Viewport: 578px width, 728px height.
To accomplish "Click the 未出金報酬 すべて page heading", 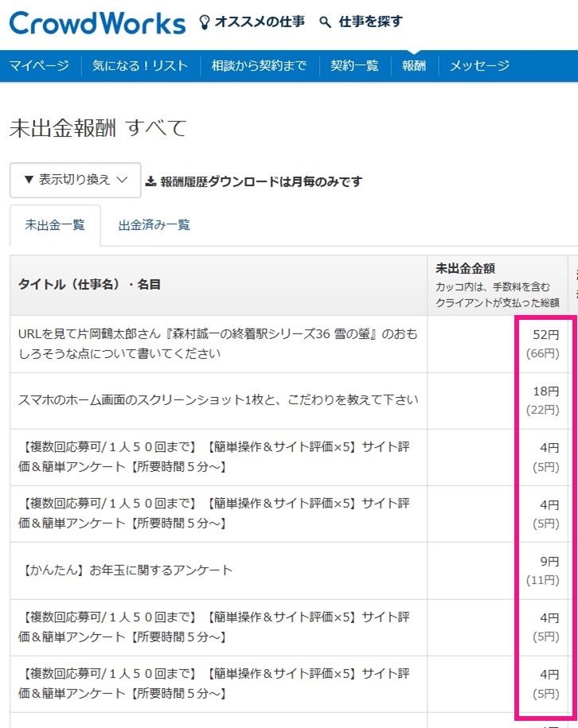I will [98, 128].
